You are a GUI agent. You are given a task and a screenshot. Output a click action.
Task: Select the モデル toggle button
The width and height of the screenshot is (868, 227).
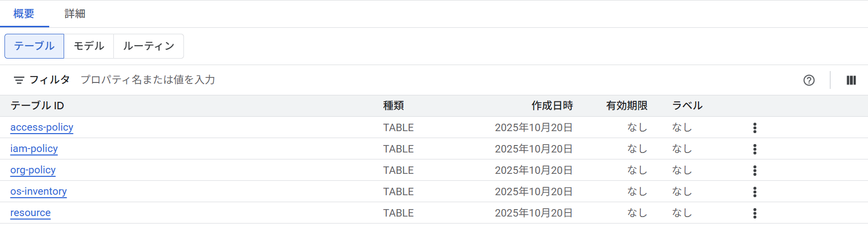coord(89,46)
